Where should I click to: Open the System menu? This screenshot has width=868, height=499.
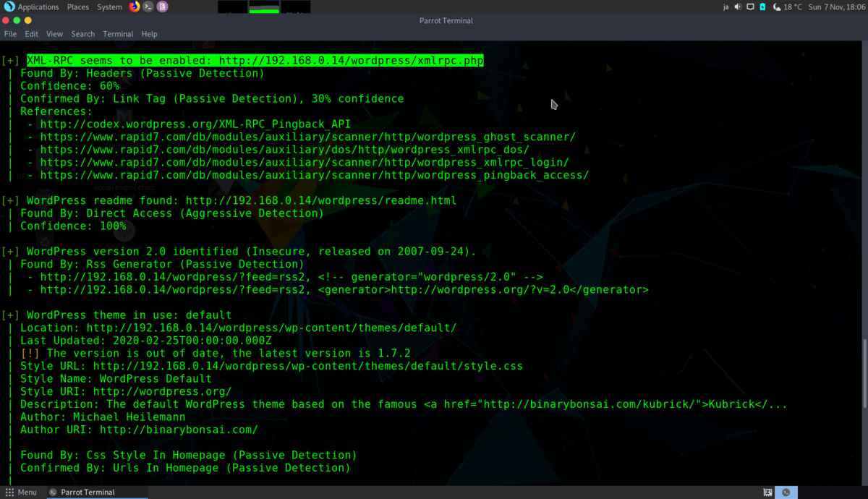pyautogui.click(x=109, y=7)
